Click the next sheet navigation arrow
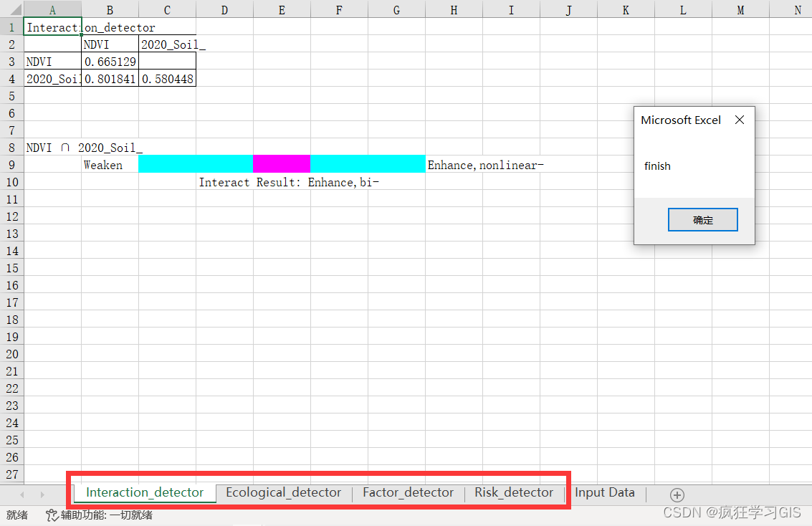This screenshot has width=812, height=526. (x=42, y=495)
